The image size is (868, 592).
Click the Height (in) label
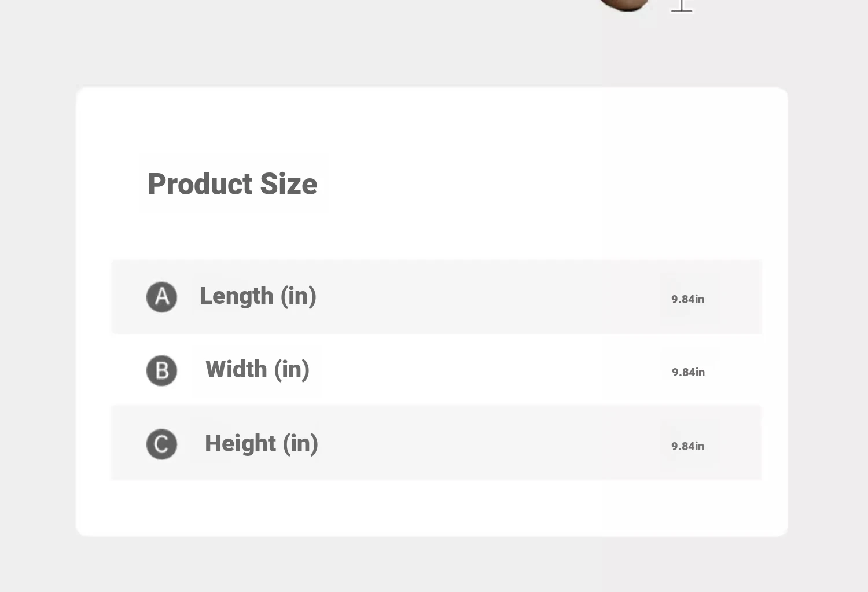click(x=262, y=444)
